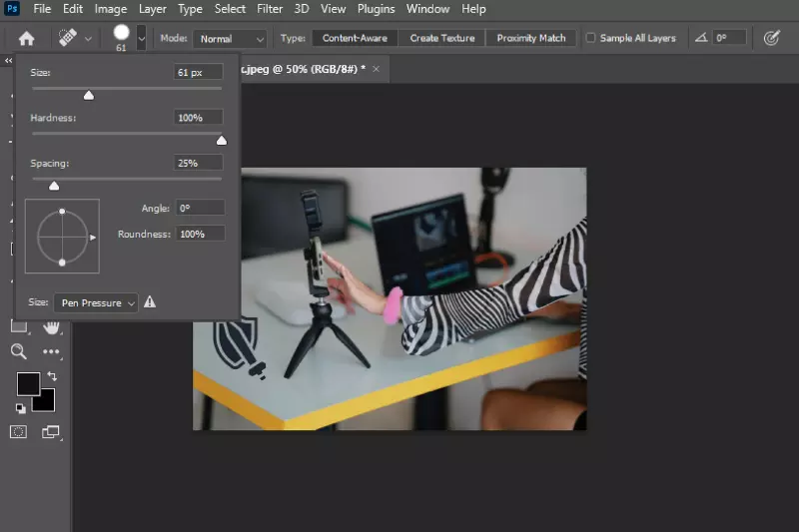Toggle pressure for size icon in options bar

click(x=771, y=38)
